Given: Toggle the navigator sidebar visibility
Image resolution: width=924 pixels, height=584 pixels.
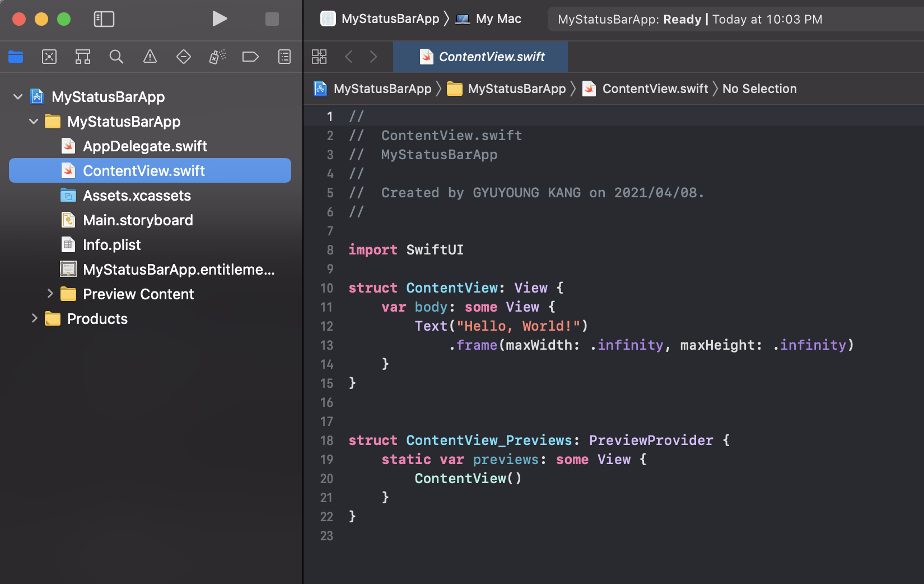Looking at the screenshot, I should click(x=104, y=19).
